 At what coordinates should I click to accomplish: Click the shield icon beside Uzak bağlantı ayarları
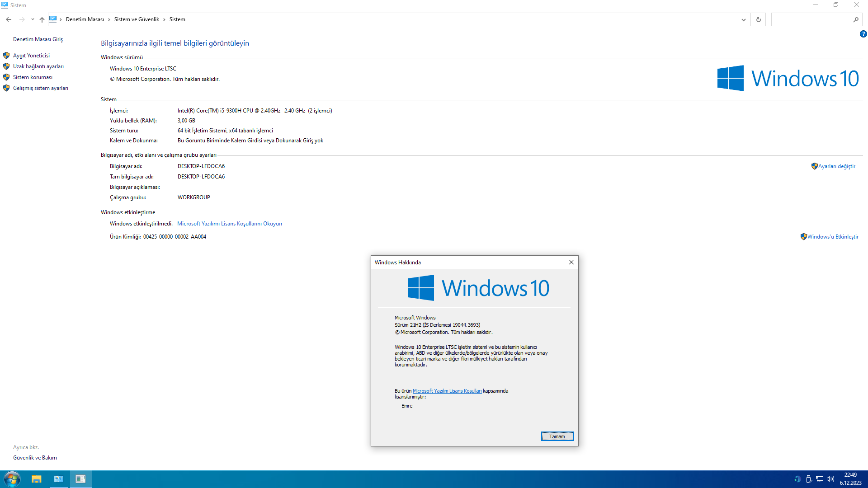pyautogui.click(x=6, y=66)
